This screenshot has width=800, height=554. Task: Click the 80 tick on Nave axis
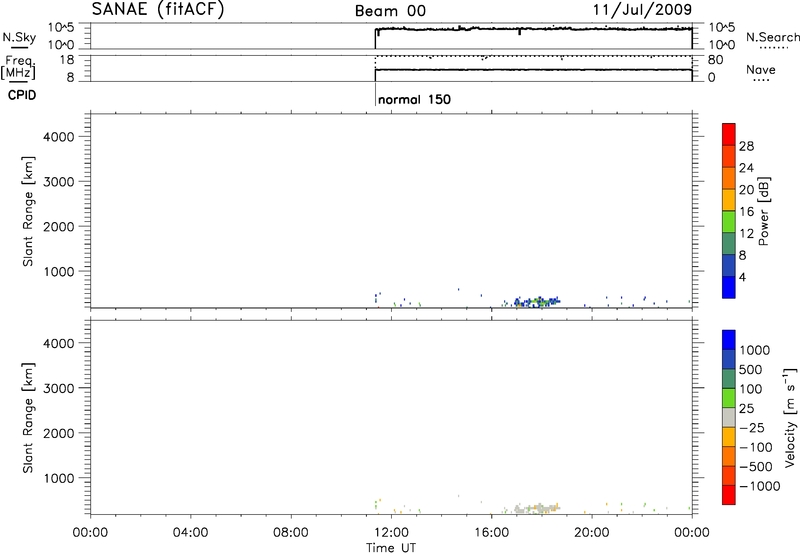[715, 60]
